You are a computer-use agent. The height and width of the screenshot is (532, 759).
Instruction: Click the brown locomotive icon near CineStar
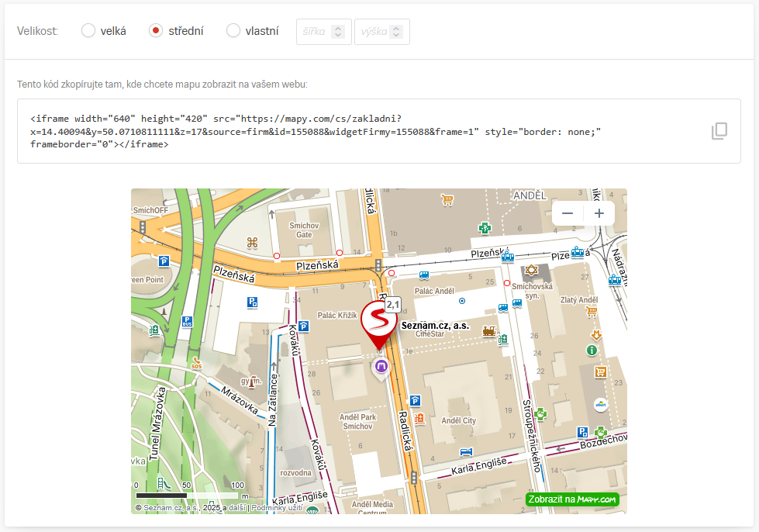[x=488, y=331]
